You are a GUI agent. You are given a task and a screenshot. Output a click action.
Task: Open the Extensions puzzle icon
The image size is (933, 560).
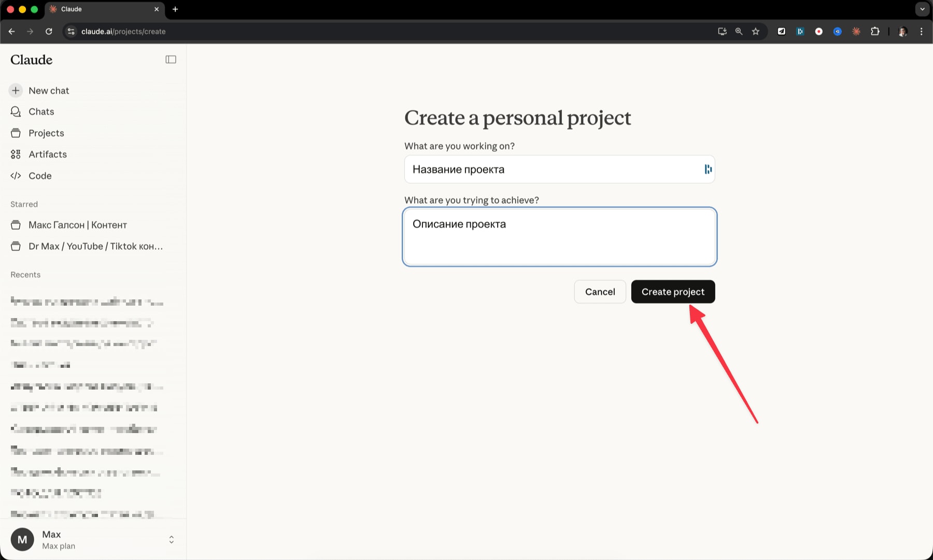point(875,32)
